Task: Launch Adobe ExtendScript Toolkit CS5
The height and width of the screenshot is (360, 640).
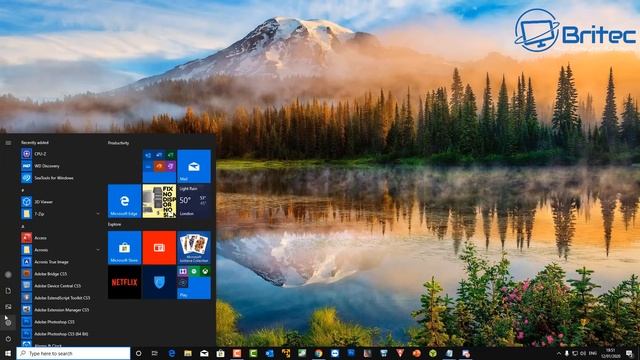Action: point(60,298)
